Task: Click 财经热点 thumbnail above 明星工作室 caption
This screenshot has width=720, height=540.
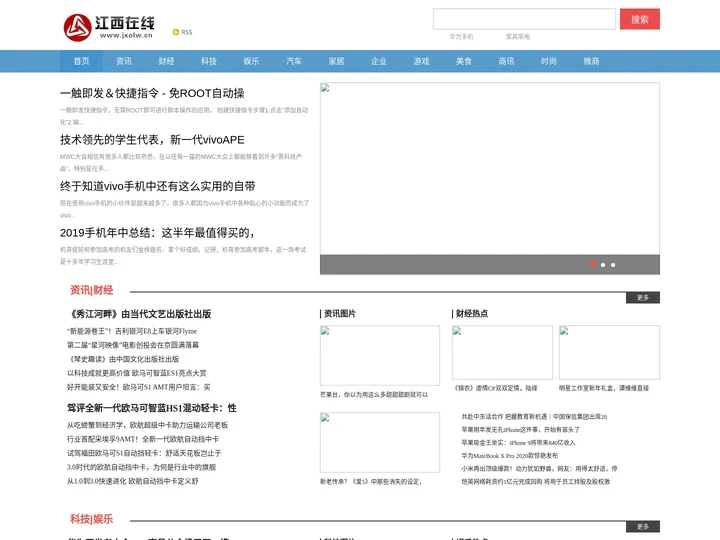Action: coord(609,353)
